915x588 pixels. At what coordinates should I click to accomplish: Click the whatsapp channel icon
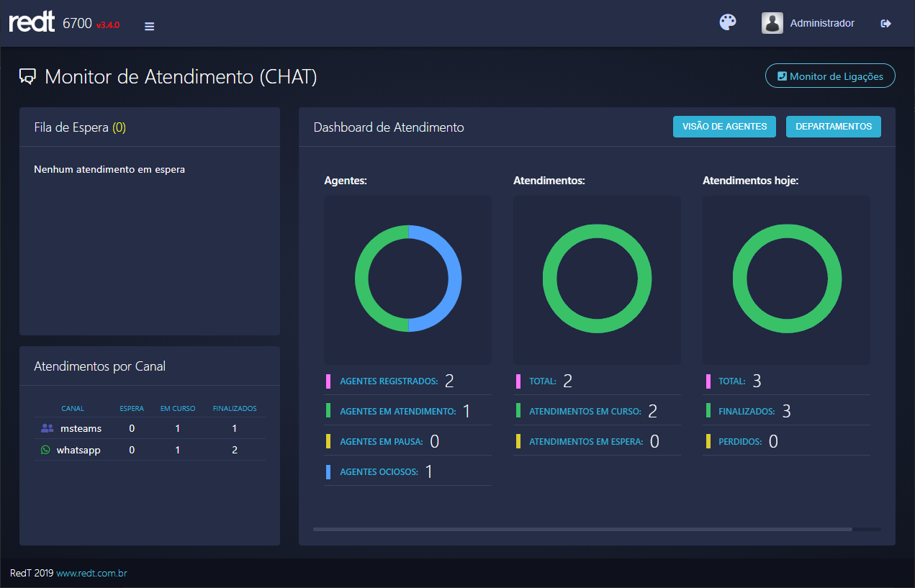click(46, 450)
